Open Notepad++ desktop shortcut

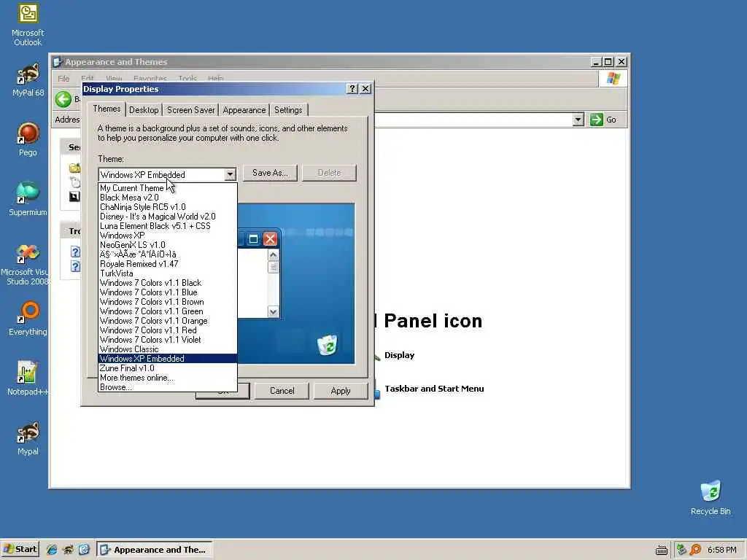point(28,378)
